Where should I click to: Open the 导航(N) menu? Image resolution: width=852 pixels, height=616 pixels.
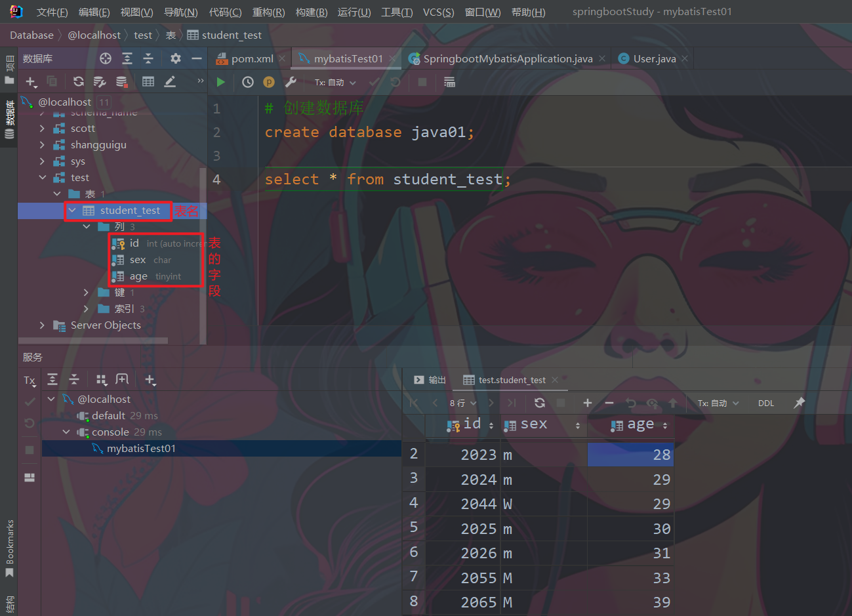point(180,12)
